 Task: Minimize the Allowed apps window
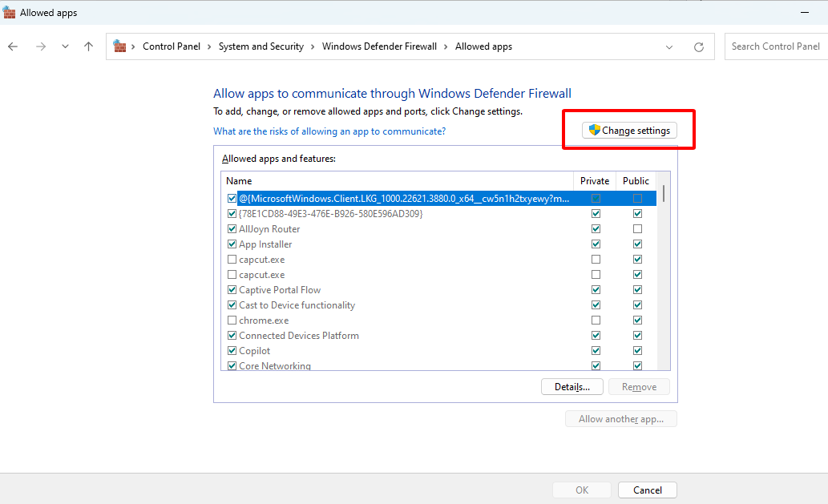805,12
